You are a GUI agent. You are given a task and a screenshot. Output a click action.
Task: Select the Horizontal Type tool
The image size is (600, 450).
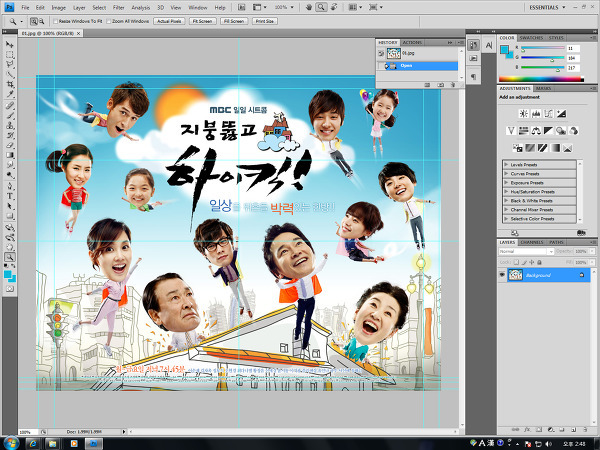pos(10,197)
